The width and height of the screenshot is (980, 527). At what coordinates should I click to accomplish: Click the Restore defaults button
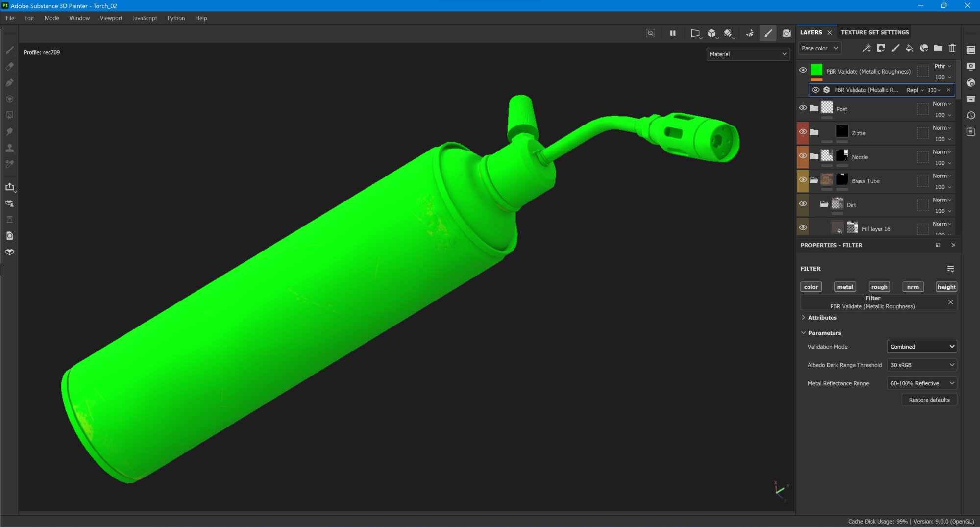tap(929, 400)
